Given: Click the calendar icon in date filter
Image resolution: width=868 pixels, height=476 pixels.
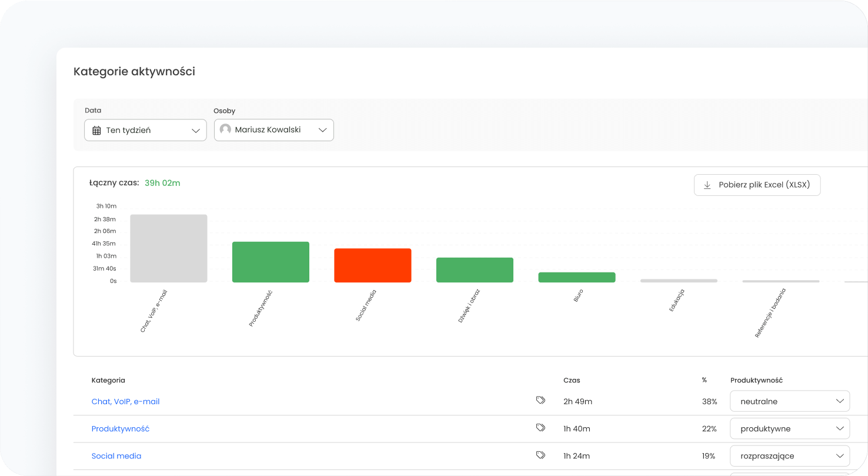Looking at the screenshot, I should (97, 131).
